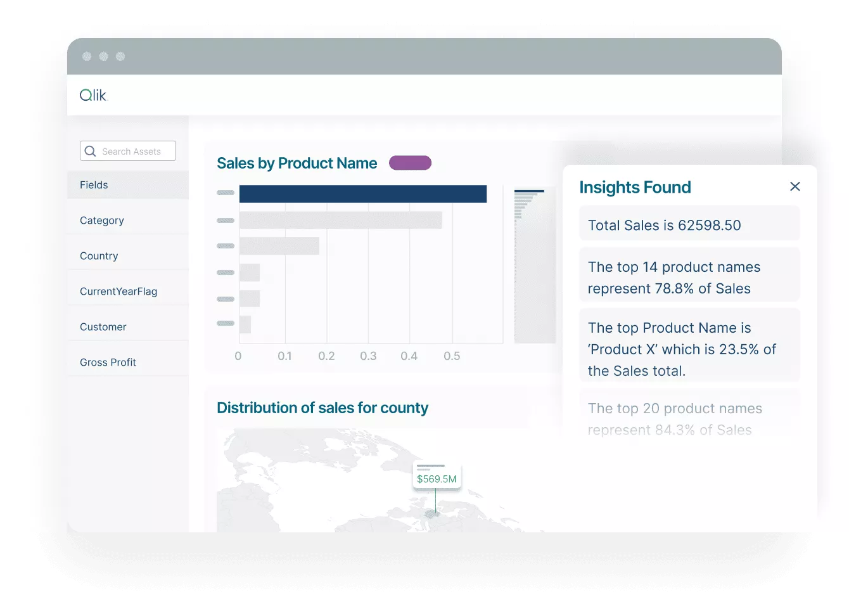
Task: Dismiss the Insights Found panel via the X
Action: [x=795, y=186]
